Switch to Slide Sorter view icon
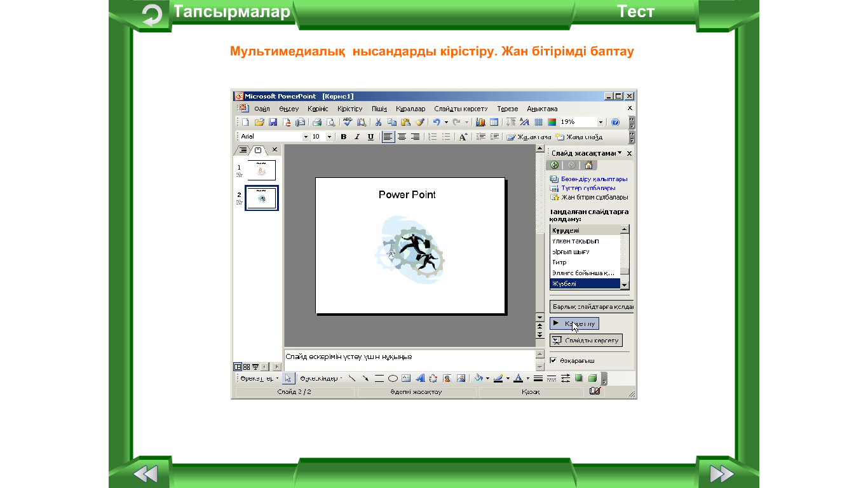 click(247, 367)
